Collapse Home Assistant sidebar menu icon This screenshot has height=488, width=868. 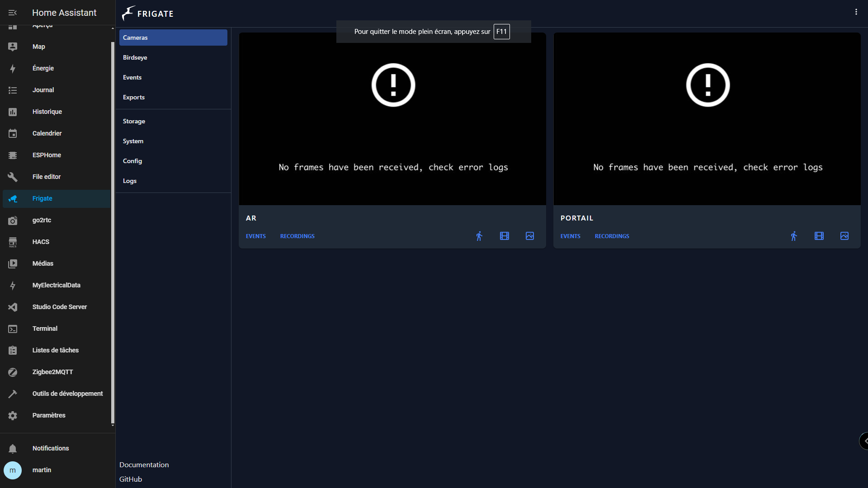click(x=13, y=13)
